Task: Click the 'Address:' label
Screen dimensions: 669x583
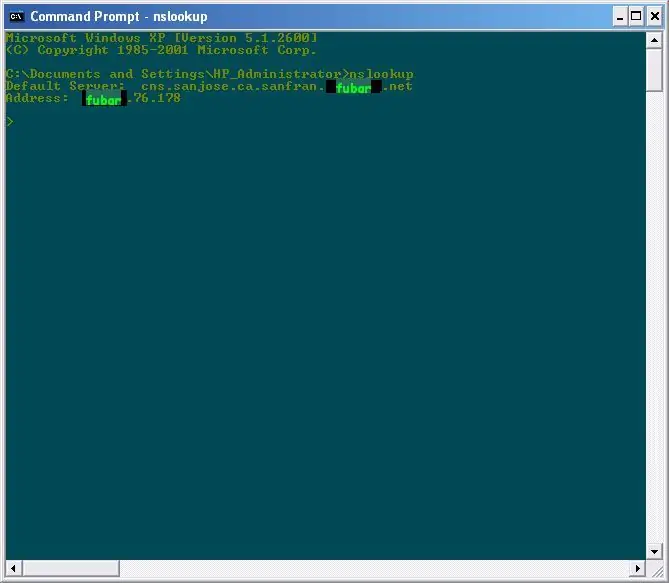Action: (x=37, y=98)
